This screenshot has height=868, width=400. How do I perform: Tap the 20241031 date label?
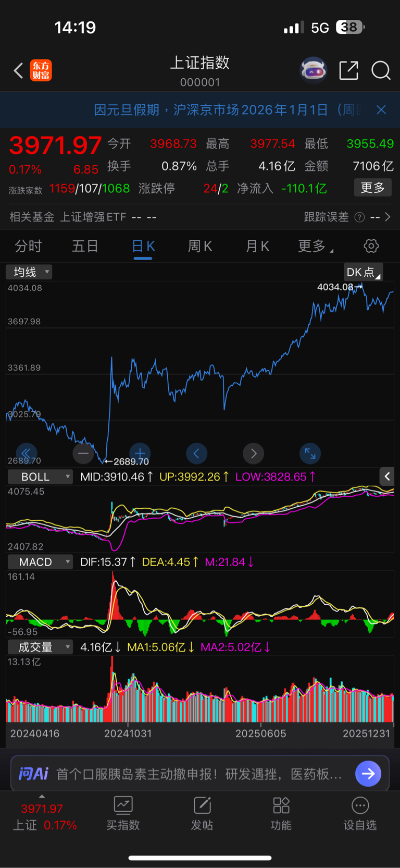pyautogui.click(x=128, y=733)
